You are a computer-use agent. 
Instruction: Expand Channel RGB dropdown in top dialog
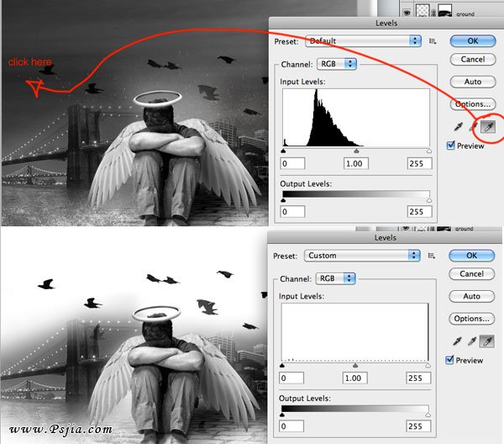[x=337, y=64]
